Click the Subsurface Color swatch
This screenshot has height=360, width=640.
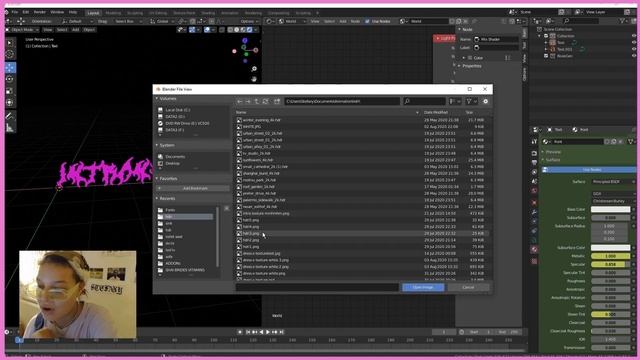[611, 248]
